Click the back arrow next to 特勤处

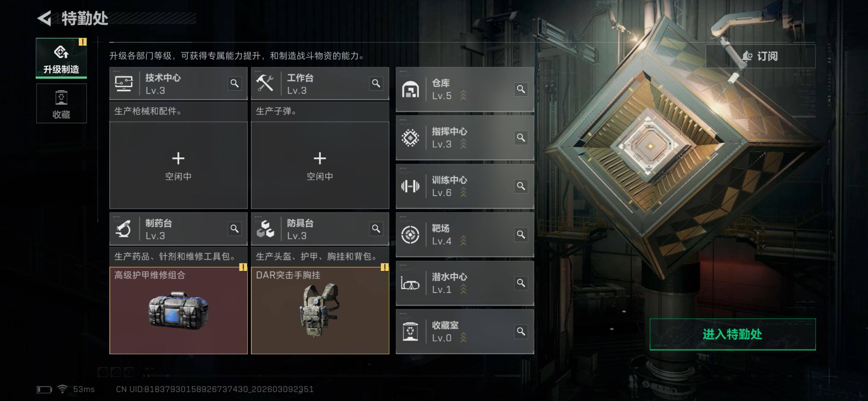(44, 18)
